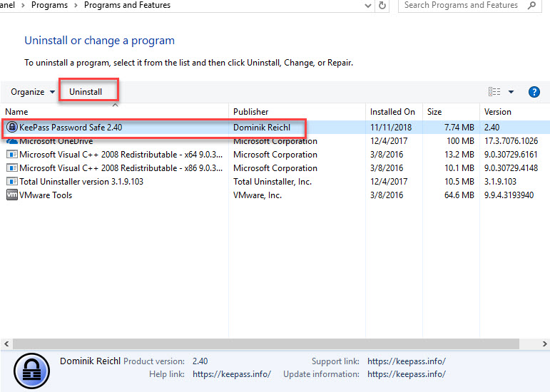Click the search magnifier icon

coord(532,5)
